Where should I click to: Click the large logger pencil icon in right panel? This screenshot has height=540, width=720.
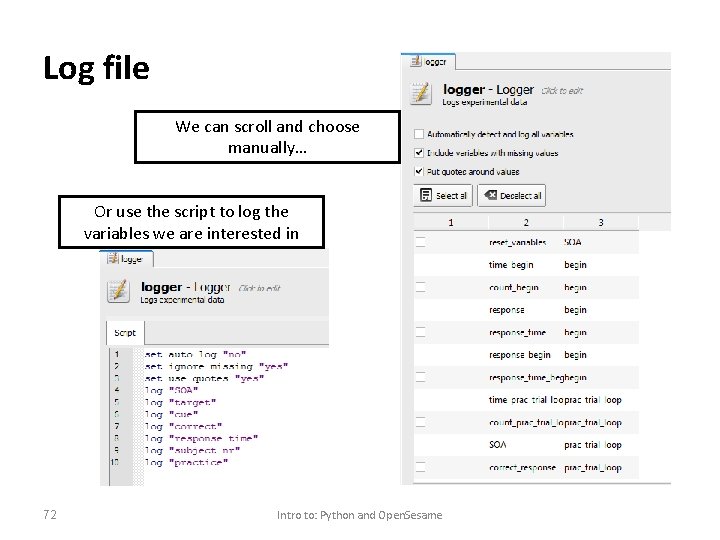point(421,94)
